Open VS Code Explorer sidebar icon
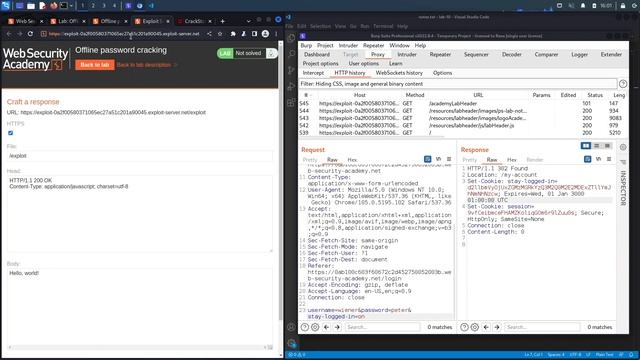This screenshot has height=360, width=640. (291, 38)
